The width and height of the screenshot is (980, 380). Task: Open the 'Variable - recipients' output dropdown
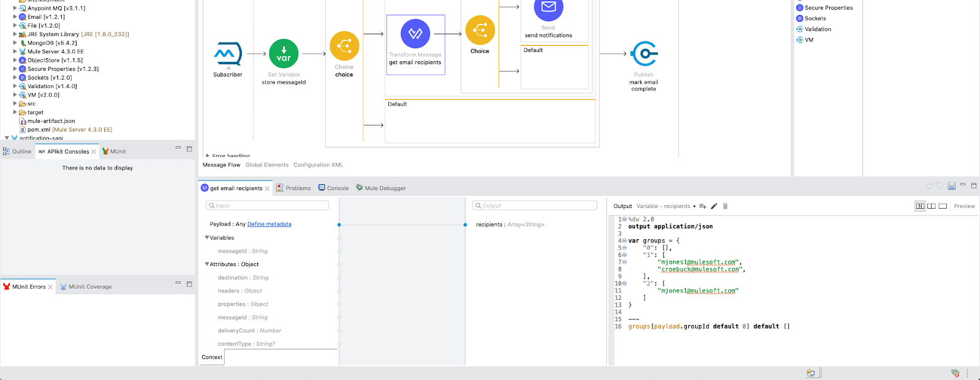666,206
